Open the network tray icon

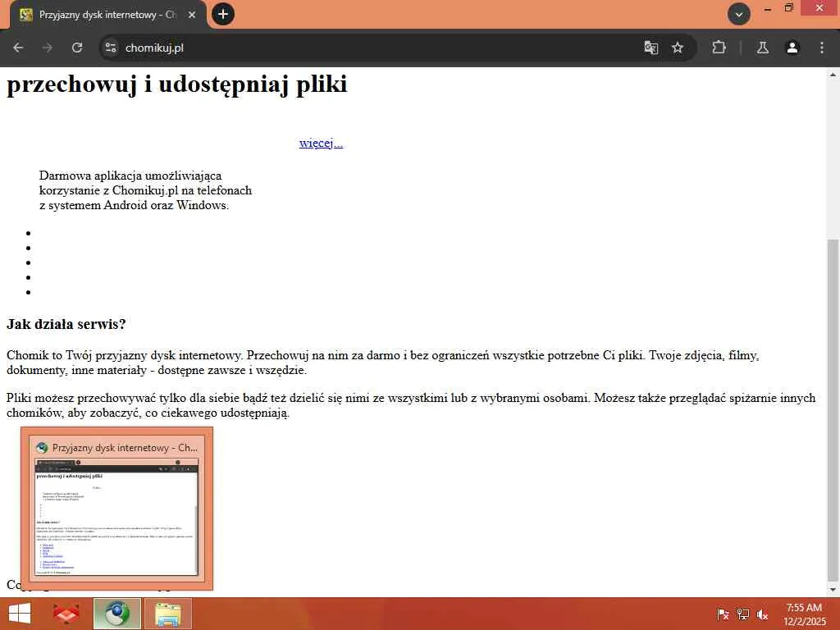click(x=742, y=614)
